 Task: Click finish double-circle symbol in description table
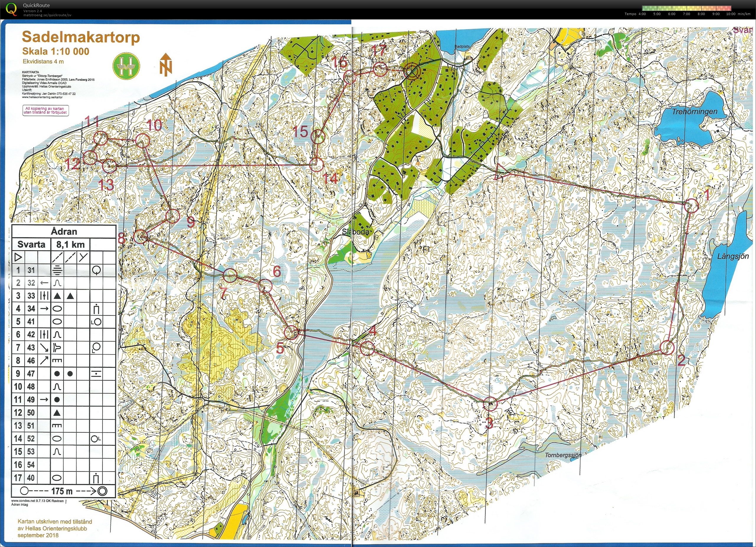(102, 491)
